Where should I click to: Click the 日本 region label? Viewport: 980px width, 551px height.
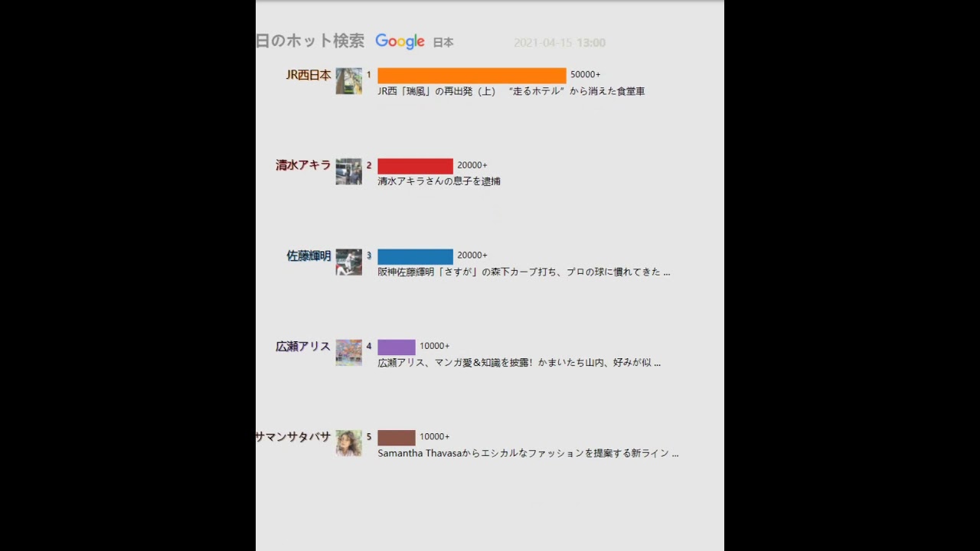click(x=443, y=43)
